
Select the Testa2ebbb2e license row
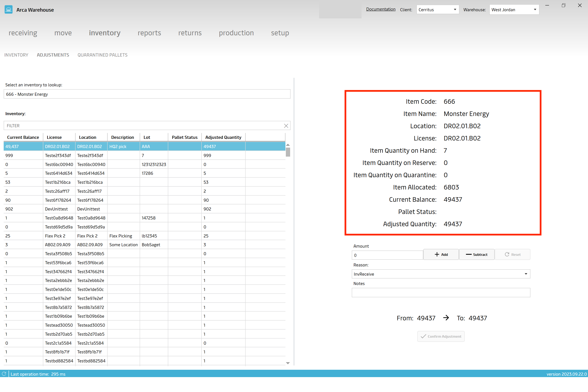pos(145,280)
